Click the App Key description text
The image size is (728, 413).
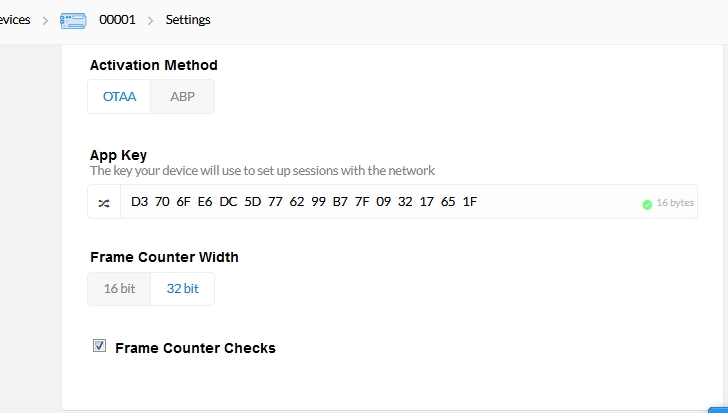262,171
